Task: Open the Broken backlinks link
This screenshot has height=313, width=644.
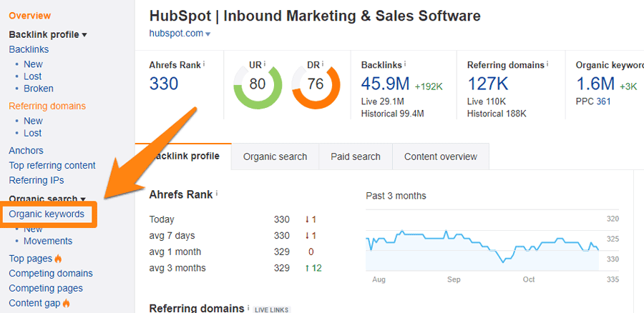Action: tap(39, 89)
